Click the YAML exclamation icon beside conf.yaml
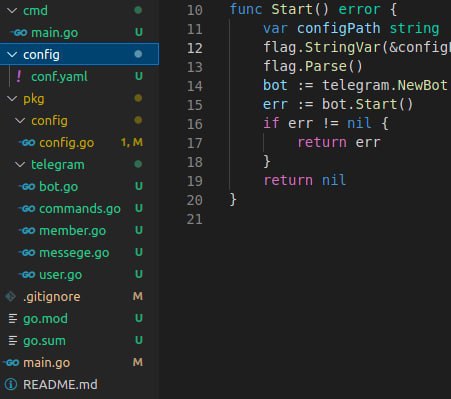 click(19, 77)
